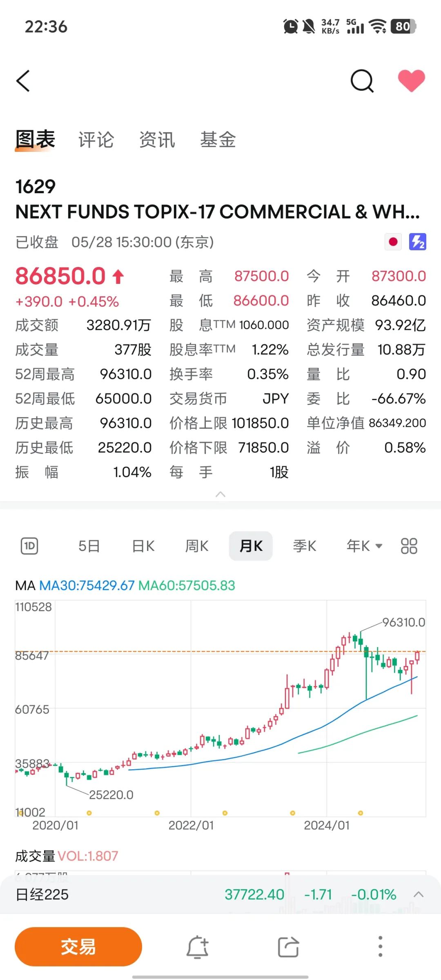The image size is (441, 980).
Task: Expand the 日经225 index bar chevron
Action: tap(419, 895)
